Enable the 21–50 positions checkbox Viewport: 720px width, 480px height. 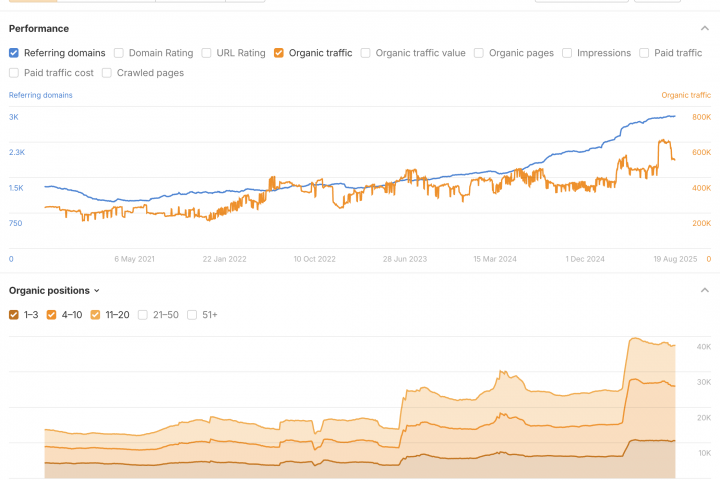[143, 315]
